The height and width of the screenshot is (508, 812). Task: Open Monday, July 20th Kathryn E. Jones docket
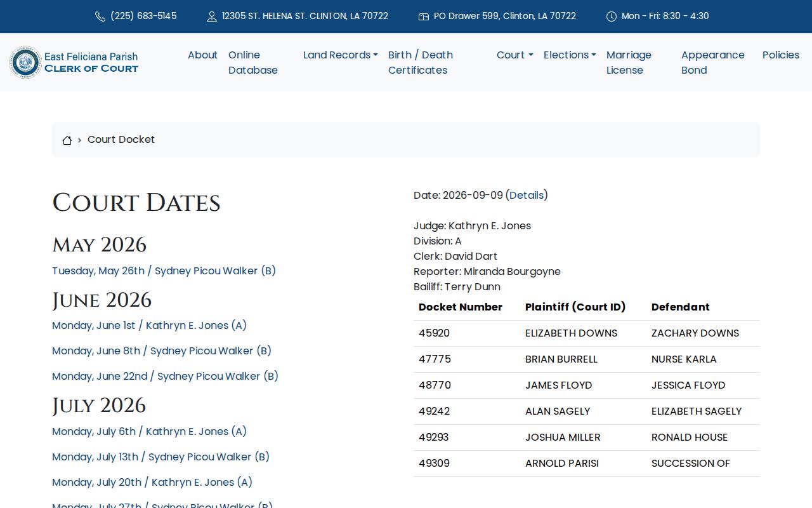(152, 483)
